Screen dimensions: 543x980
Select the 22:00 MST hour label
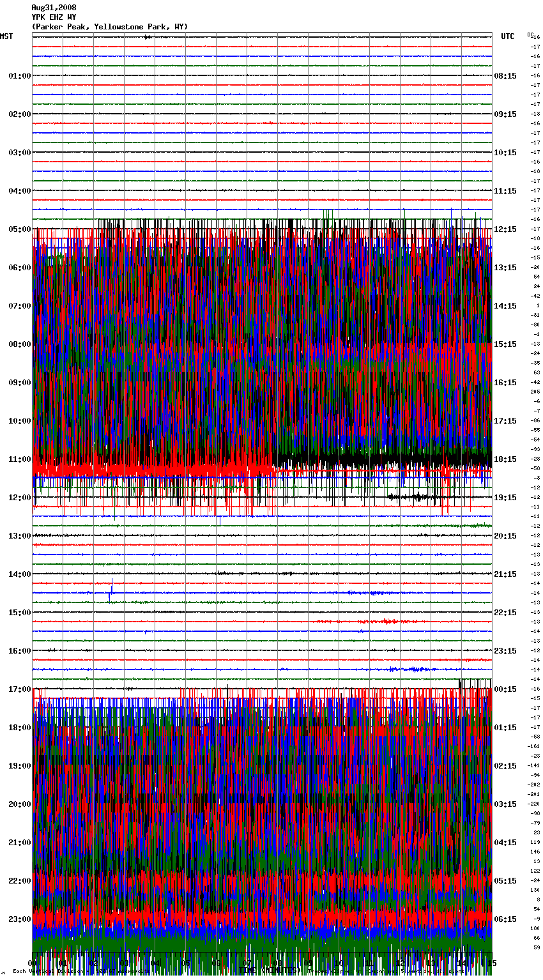[x=19, y=881]
